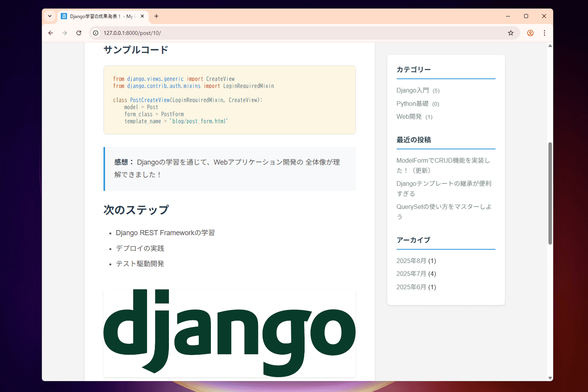
Task: Open the Python基礎 category link
Action: (x=412, y=104)
